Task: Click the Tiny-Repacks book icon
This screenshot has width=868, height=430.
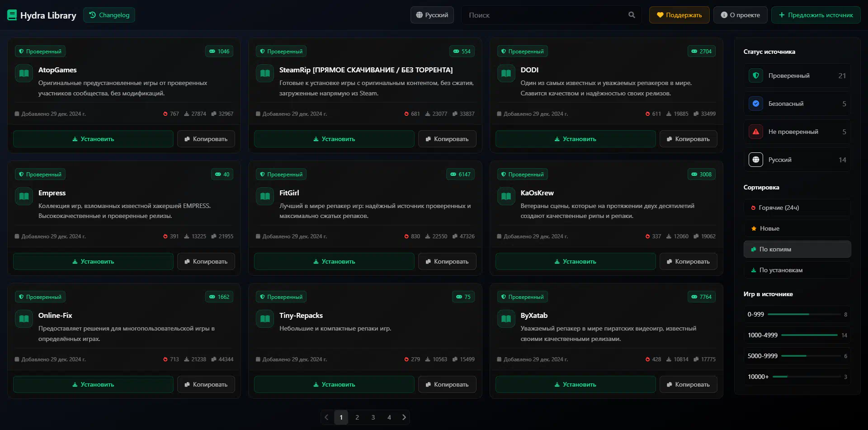Action: coord(265,319)
